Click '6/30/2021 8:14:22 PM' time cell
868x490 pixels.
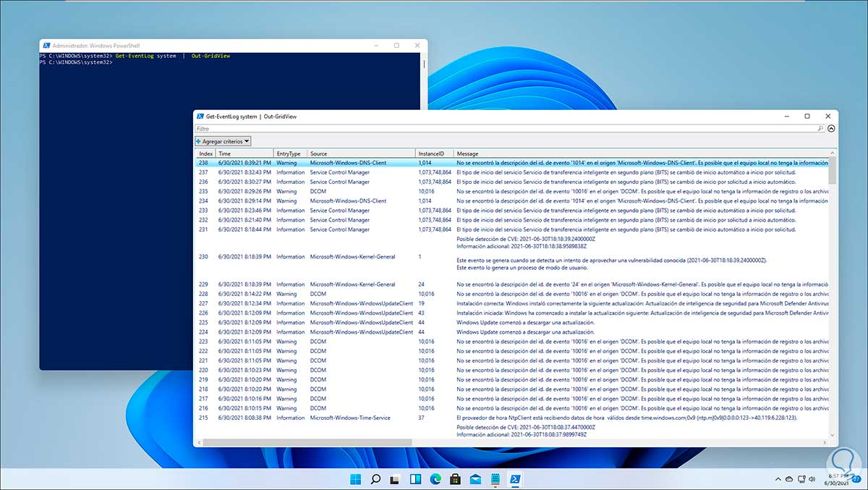pyautogui.click(x=244, y=294)
